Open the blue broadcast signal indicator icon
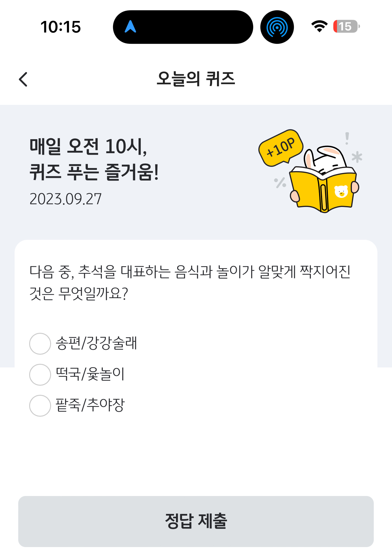 point(277,27)
